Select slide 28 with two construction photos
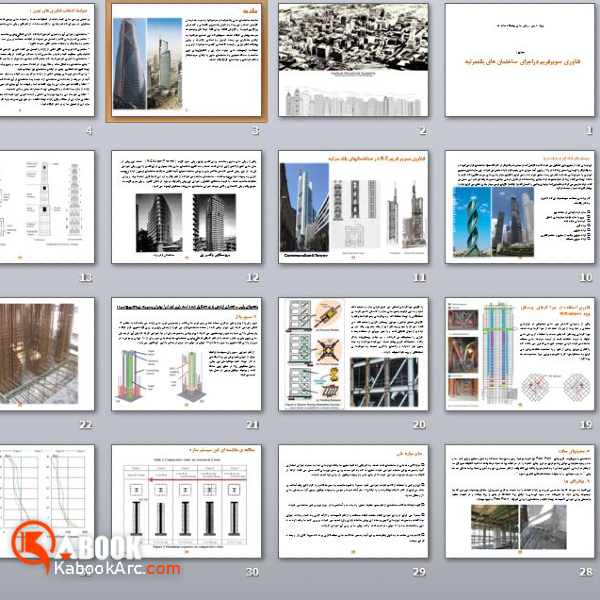The height and width of the screenshot is (600, 600). coord(520,501)
